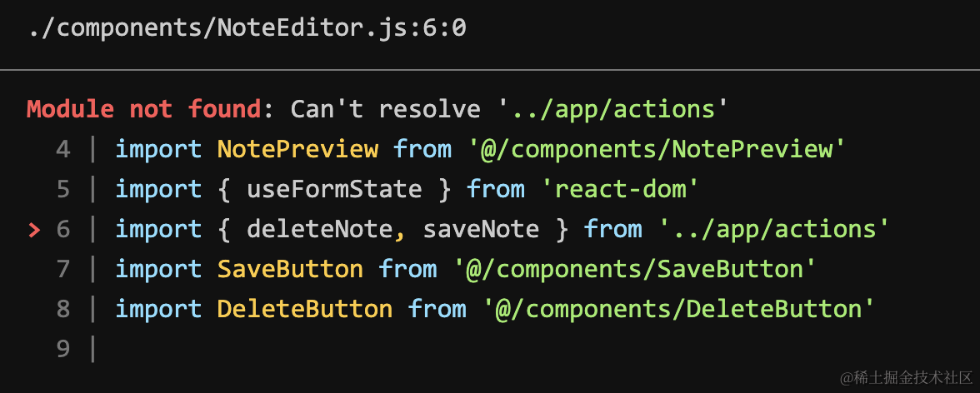Open the ./components/NoteEditor.js:6:0 file path
Screen dimensions: 980x393
(247, 28)
